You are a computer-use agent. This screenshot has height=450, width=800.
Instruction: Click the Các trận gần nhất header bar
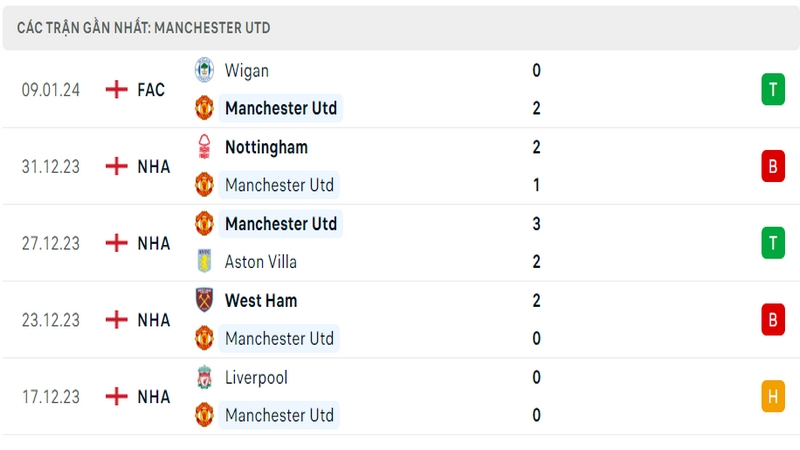pyautogui.click(x=401, y=28)
